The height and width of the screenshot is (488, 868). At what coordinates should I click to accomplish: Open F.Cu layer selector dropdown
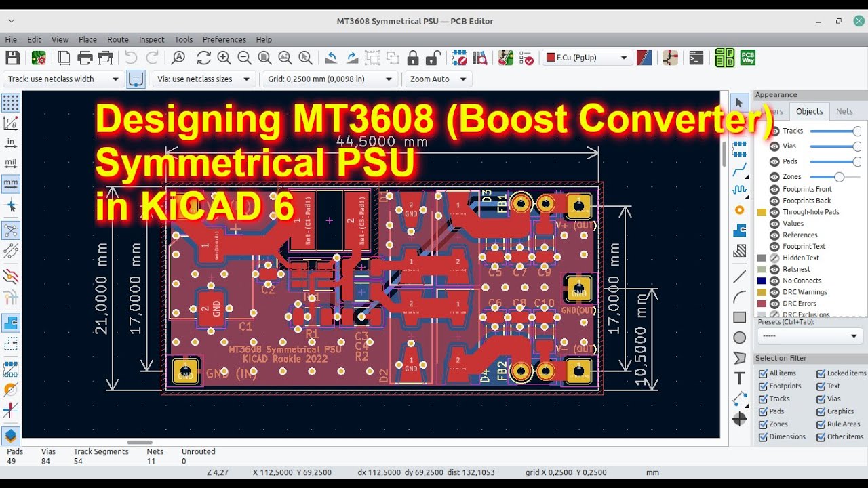pyautogui.click(x=587, y=58)
